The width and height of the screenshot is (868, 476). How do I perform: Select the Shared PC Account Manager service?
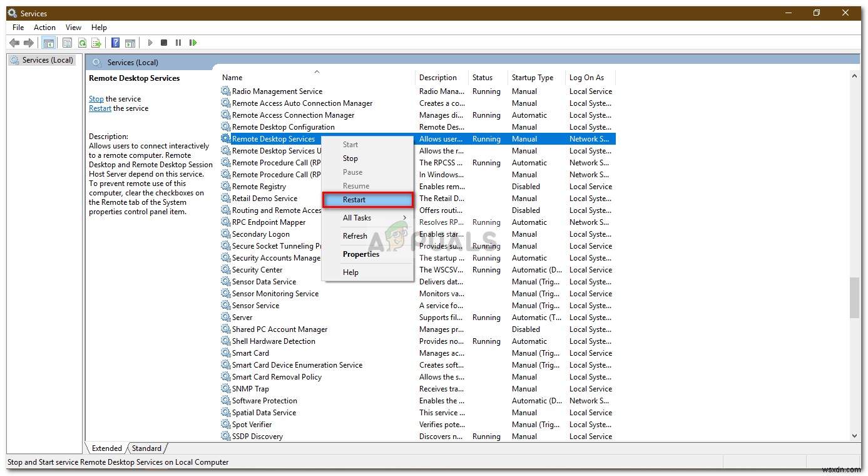click(418, 329)
